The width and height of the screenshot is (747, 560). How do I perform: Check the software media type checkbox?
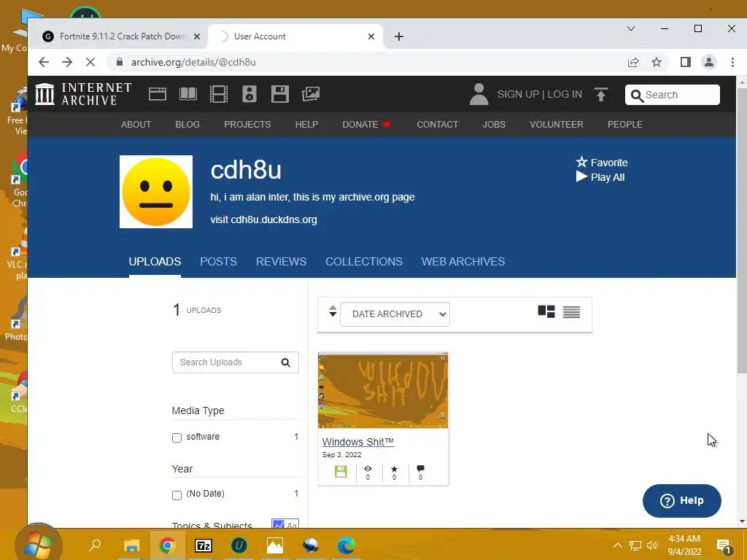click(x=177, y=437)
